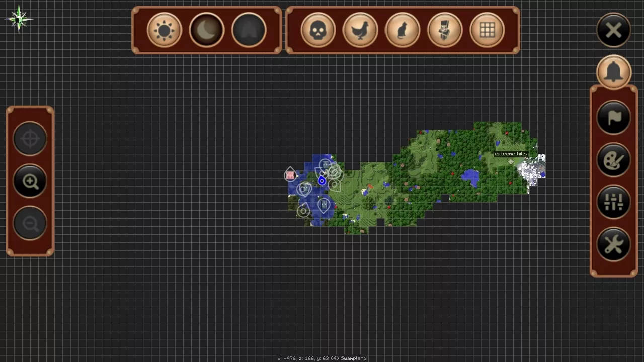Viewport: 644px width, 362px height.
Task: Close the fullscreen map with X
Action: (x=614, y=31)
